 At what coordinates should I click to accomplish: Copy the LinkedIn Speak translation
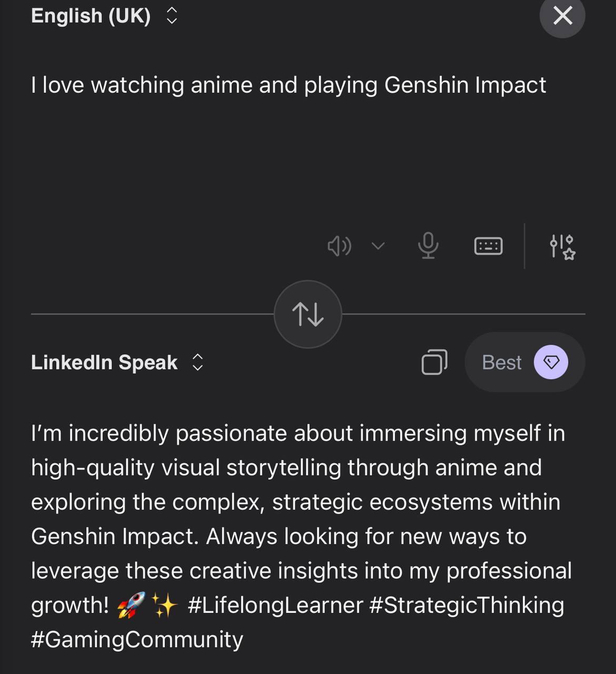coord(434,362)
